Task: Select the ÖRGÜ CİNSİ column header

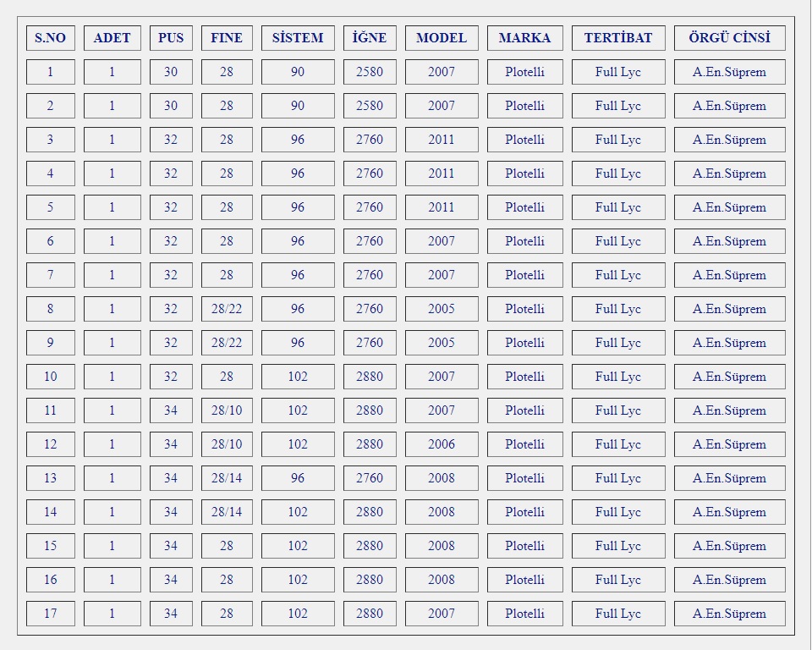Action: (x=729, y=38)
